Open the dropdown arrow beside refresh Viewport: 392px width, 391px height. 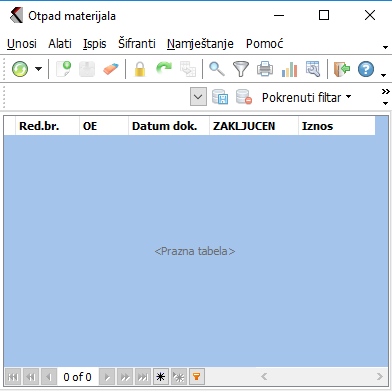click(x=39, y=69)
